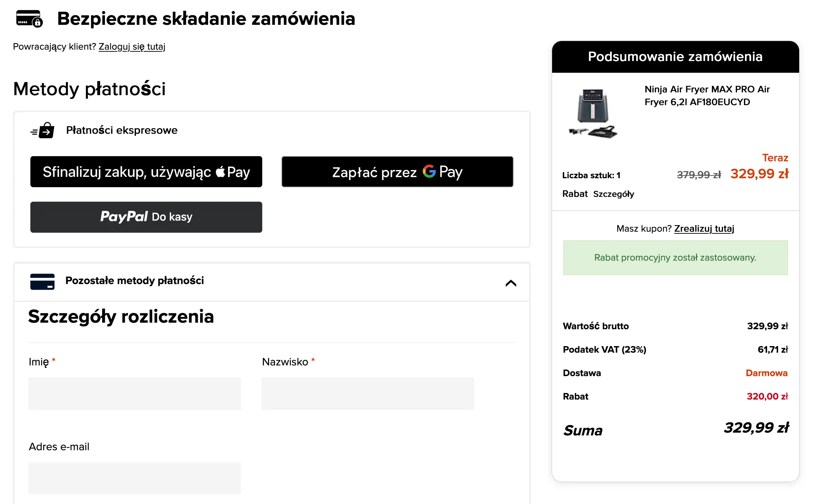Click the Podsumowanie zamówienia panel header

[x=675, y=57]
